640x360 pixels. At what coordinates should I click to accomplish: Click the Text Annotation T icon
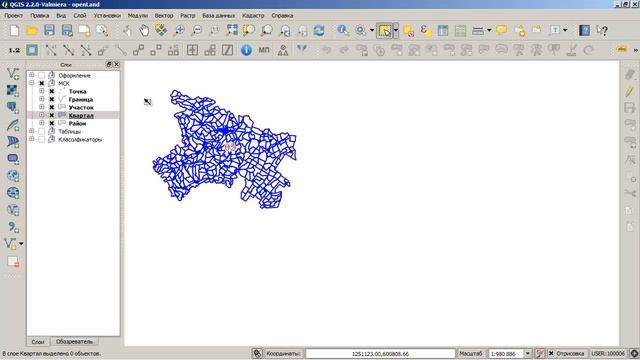(556, 31)
